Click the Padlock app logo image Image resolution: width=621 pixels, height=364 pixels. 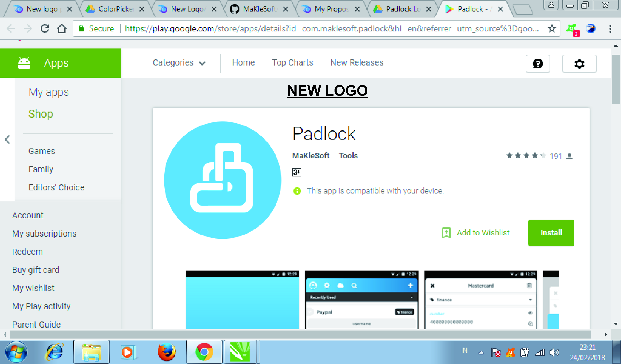coord(222,180)
